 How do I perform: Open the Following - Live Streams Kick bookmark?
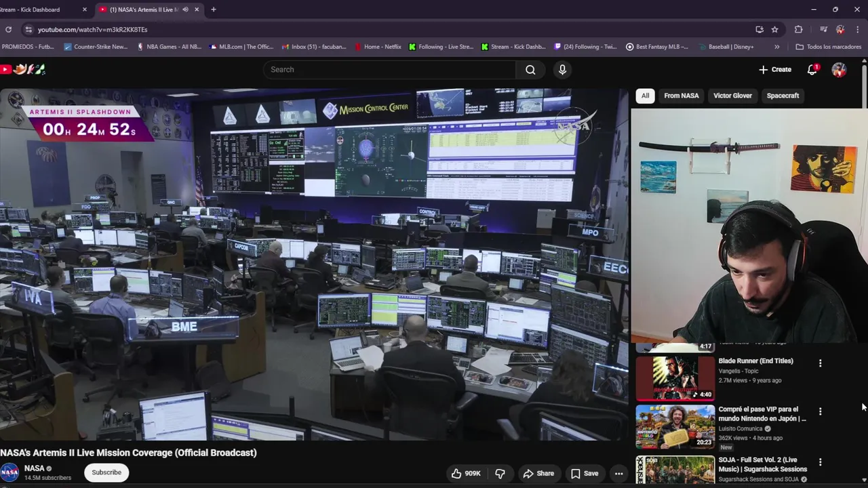pyautogui.click(x=441, y=47)
